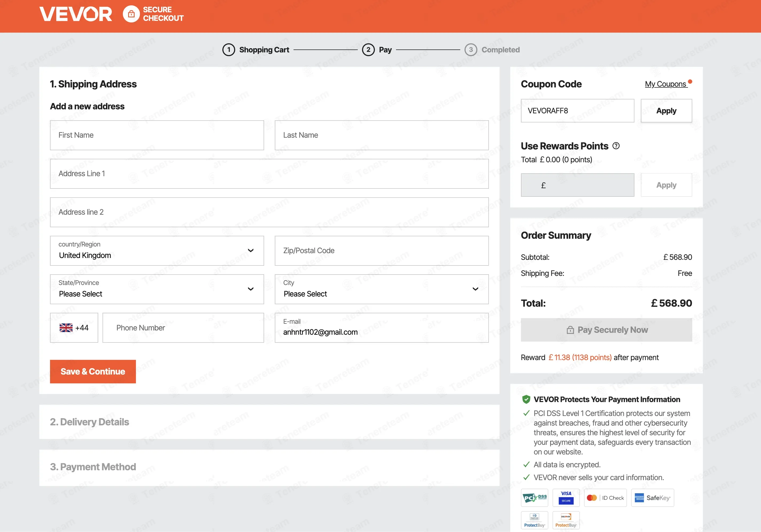Click Pay Securely Now
The height and width of the screenshot is (532, 761).
point(606,330)
